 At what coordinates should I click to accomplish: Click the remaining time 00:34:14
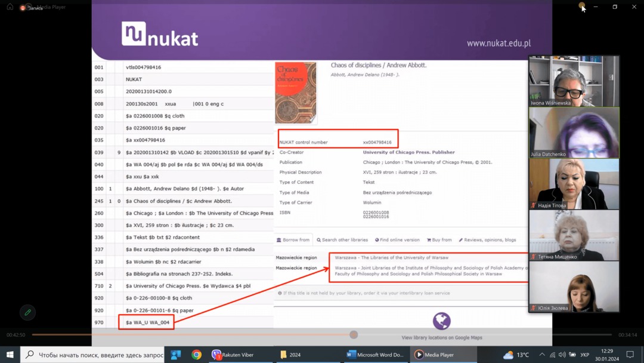(627, 335)
